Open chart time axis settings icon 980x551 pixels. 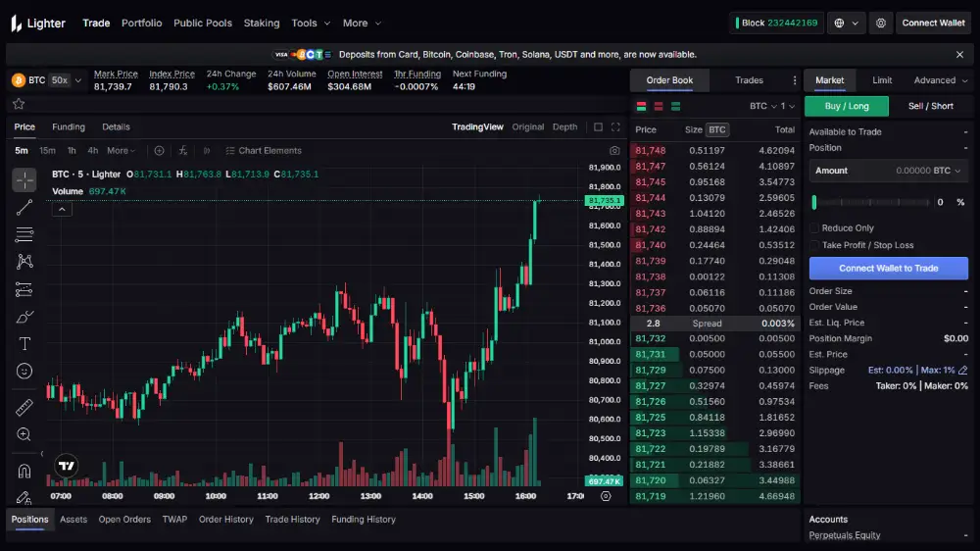click(606, 496)
